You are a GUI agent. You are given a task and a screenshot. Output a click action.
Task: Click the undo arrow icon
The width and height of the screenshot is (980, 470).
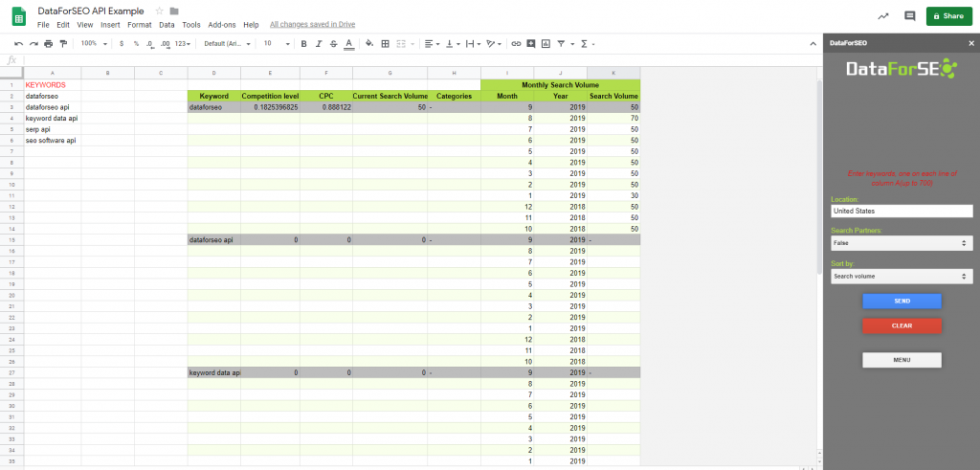point(19,44)
